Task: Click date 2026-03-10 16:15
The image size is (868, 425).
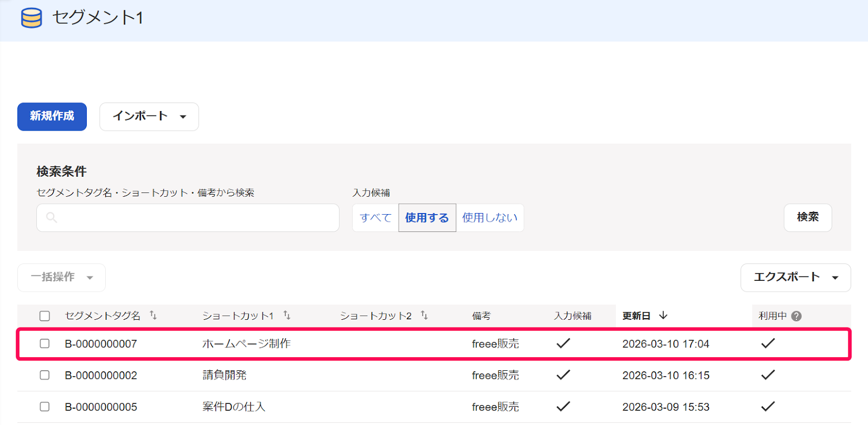Action: pos(666,375)
